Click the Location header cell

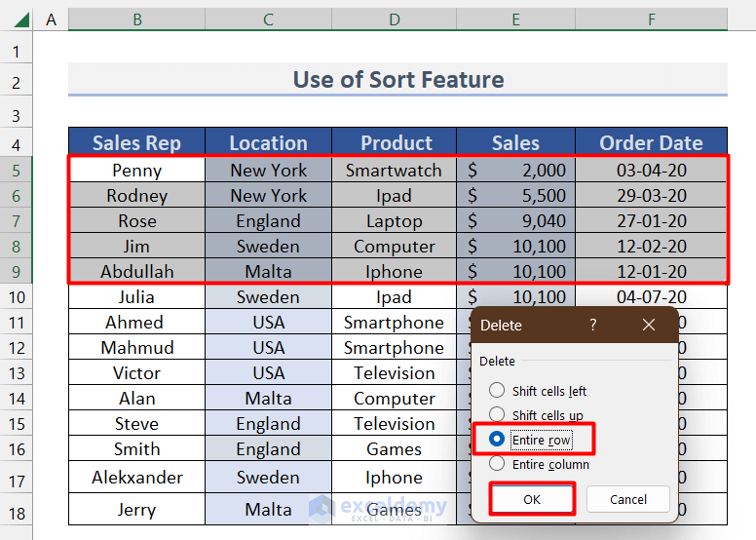(x=268, y=143)
